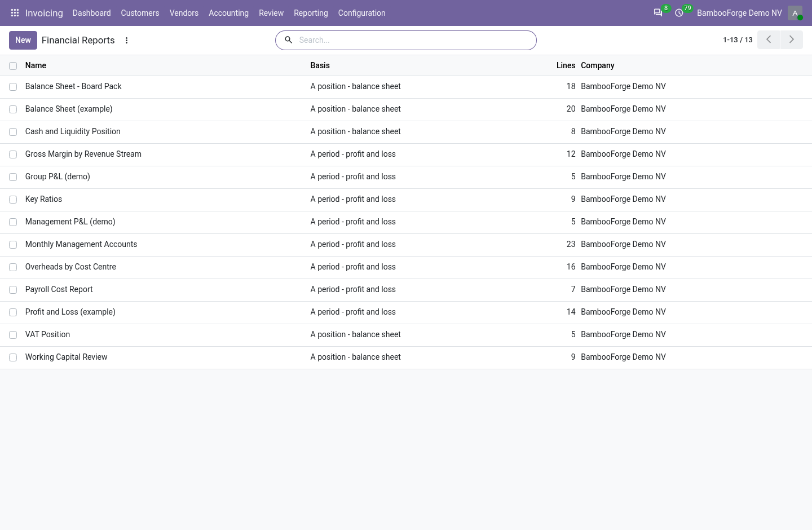Tick the Key Ratios row checkbox
Viewport: 812px width, 530px height.
pos(13,200)
